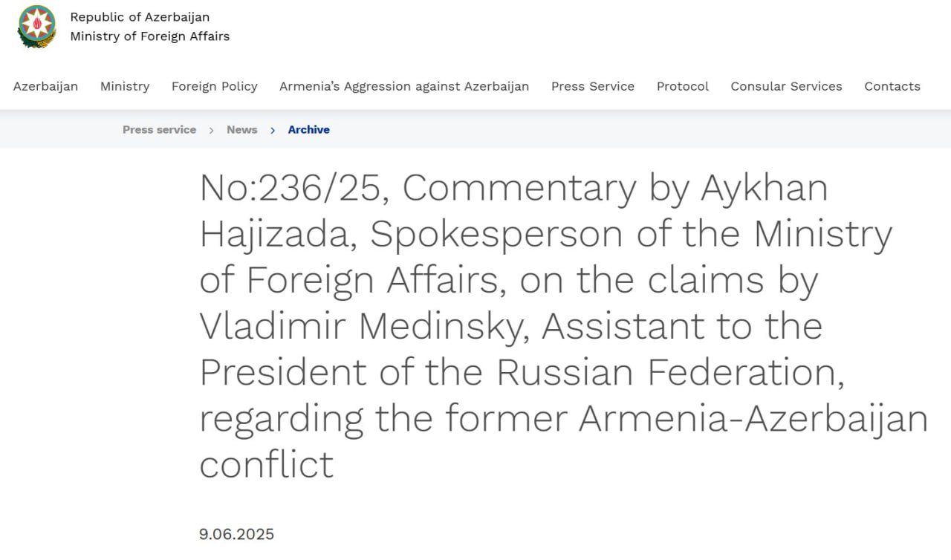Select the Archive breadcrumb link
The height and width of the screenshot is (560, 951).
coord(309,130)
